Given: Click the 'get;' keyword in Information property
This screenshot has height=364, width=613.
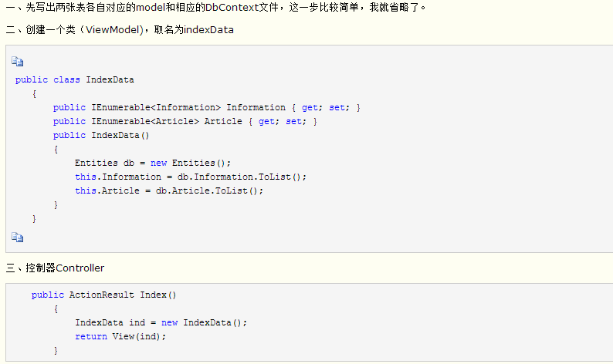Looking at the screenshot, I should click(x=312, y=107).
